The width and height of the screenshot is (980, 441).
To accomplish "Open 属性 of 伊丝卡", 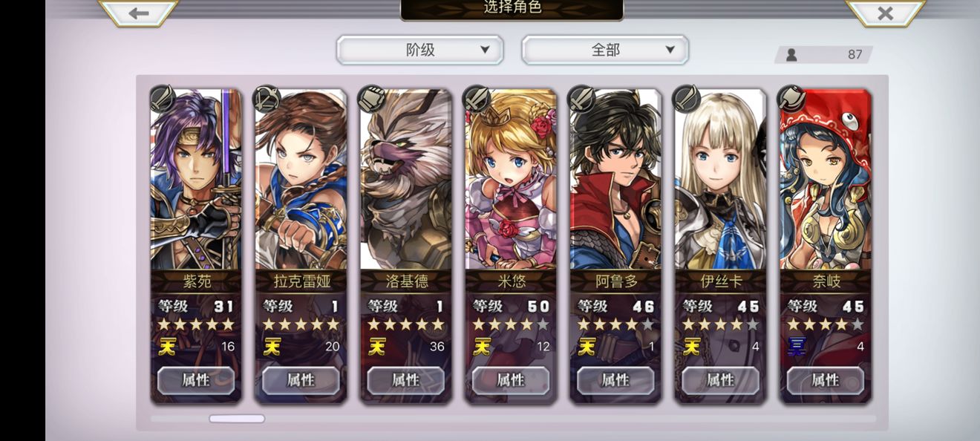I will pos(720,380).
